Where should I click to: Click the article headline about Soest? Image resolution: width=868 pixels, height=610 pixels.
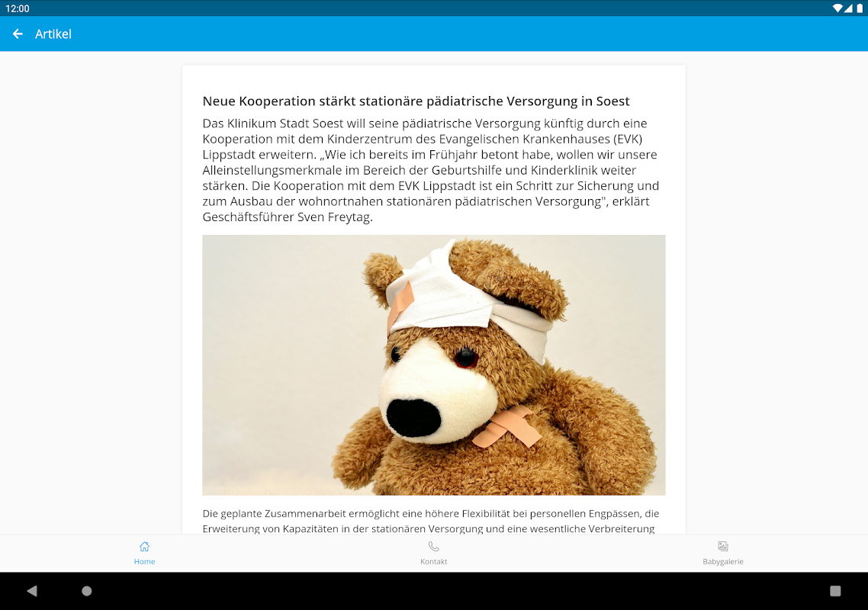416,101
